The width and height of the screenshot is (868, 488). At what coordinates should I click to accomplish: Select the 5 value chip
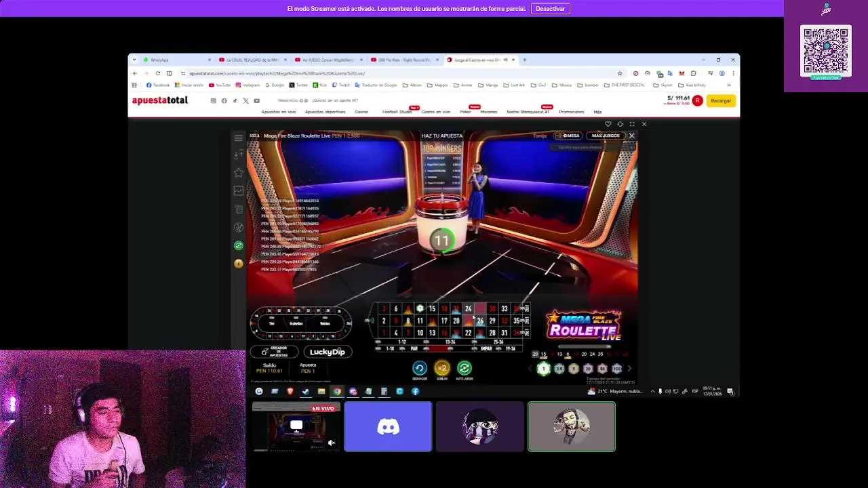pyautogui.click(x=574, y=369)
